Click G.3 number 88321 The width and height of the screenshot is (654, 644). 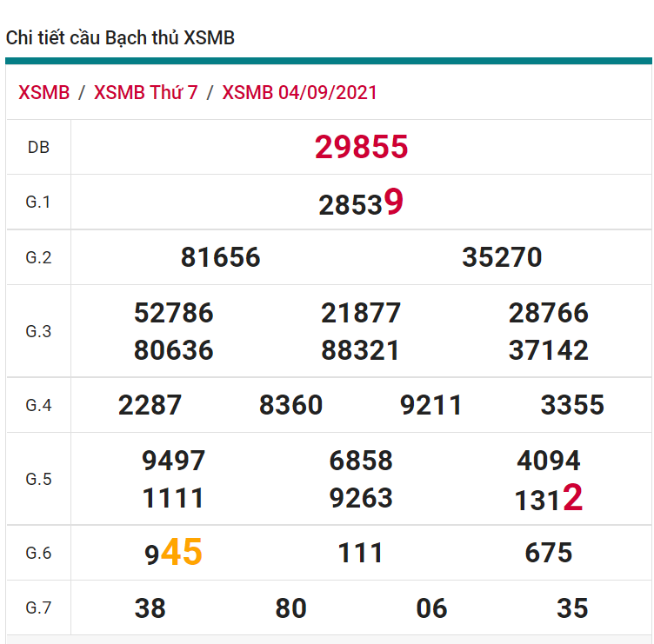pyautogui.click(x=361, y=350)
